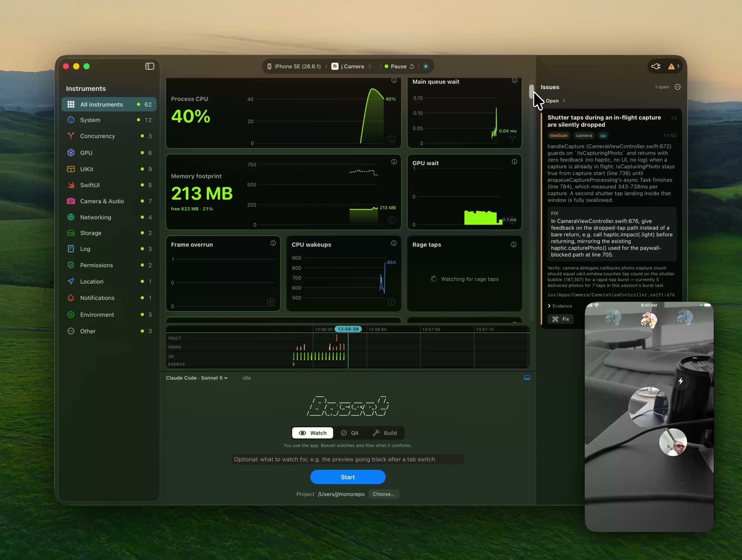Expand the Evidence section
Screen dimensions: 742x560
560,306
